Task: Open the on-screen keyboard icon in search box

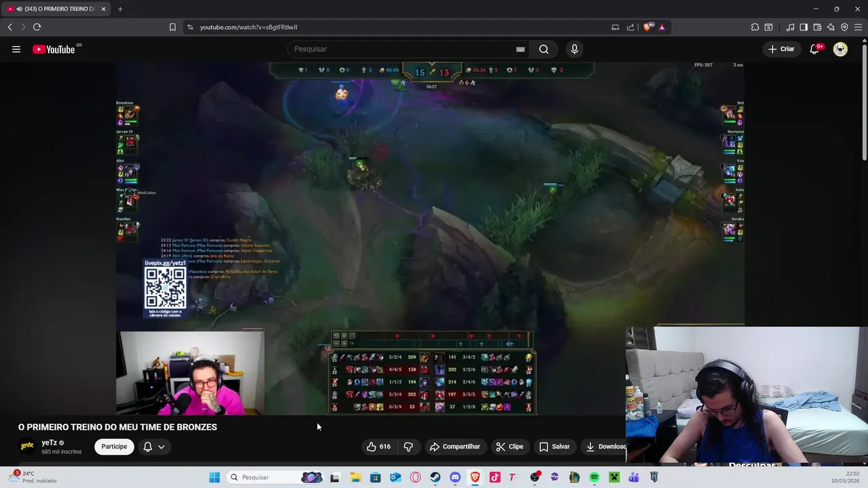Action: [x=520, y=49]
